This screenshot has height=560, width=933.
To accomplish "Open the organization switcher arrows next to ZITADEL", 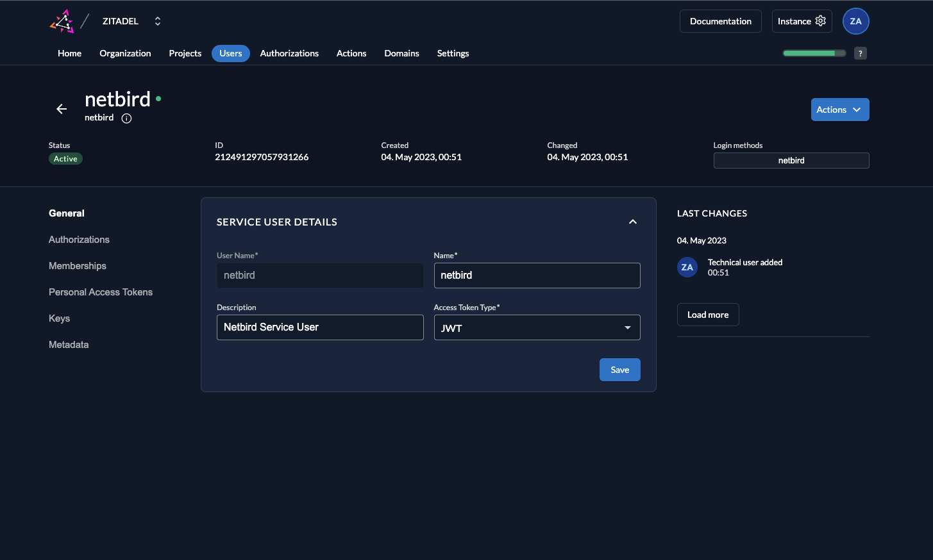I will pyautogui.click(x=158, y=21).
